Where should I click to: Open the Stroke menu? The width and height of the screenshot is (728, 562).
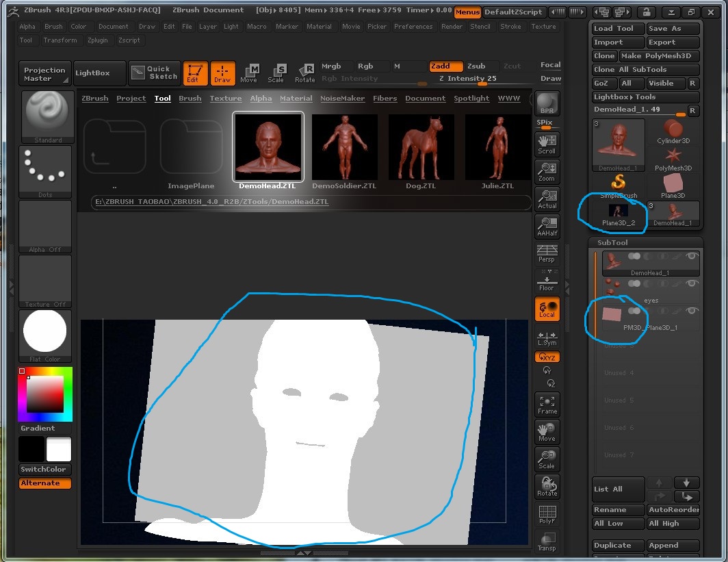click(510, 27)
